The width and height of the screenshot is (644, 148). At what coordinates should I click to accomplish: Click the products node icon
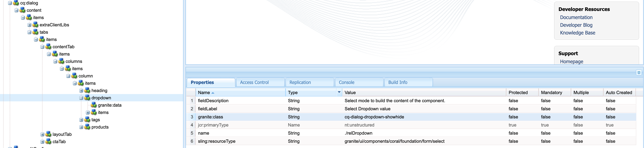point(87,127)
